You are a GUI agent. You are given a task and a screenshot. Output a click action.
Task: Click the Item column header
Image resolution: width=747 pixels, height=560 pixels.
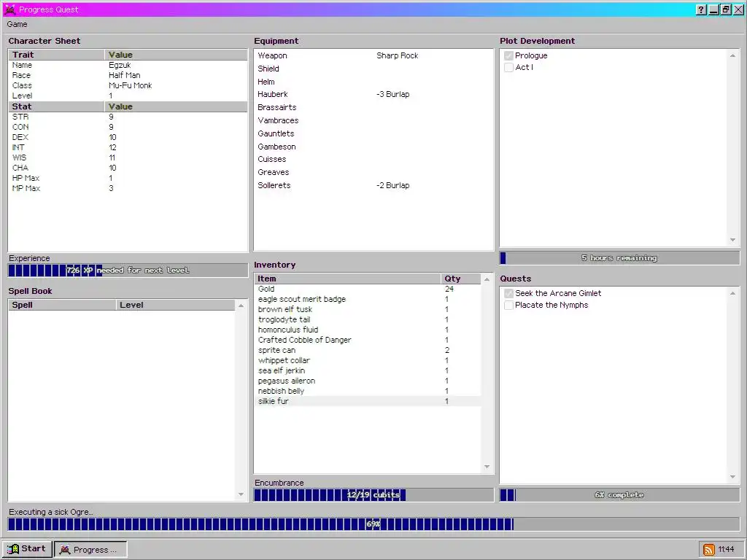348,279
